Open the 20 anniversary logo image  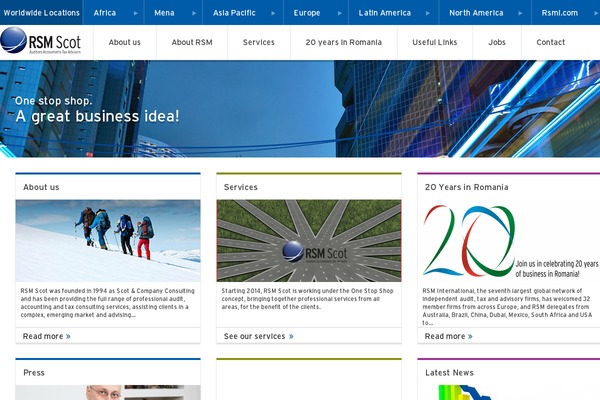pyautogui.click(x=510, y=241)
